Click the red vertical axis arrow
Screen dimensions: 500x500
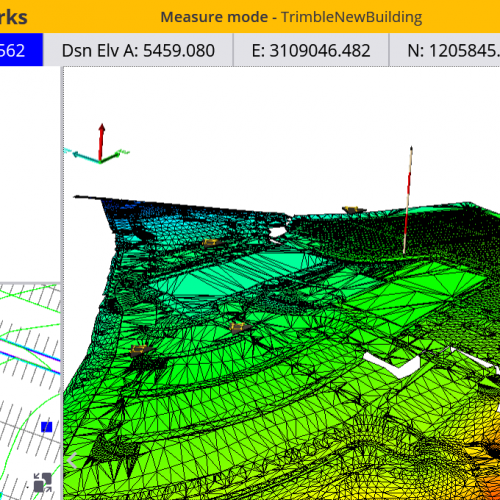coord(101,142)
